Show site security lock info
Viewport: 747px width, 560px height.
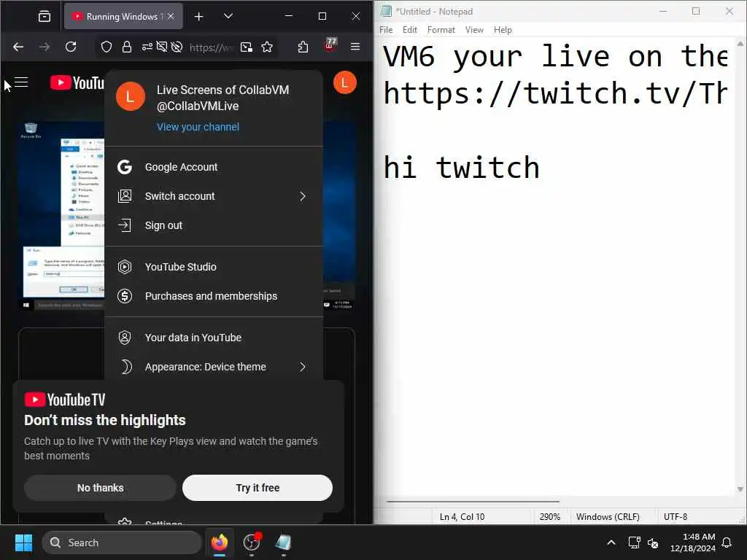127,47
